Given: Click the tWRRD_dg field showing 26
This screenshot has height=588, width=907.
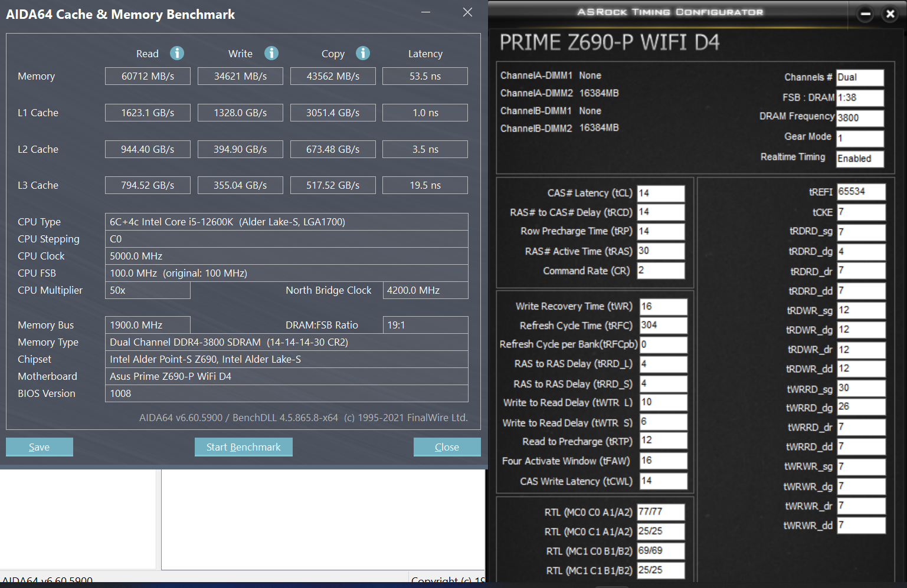Looking at the screenshot, I should [x=862, y=407].
